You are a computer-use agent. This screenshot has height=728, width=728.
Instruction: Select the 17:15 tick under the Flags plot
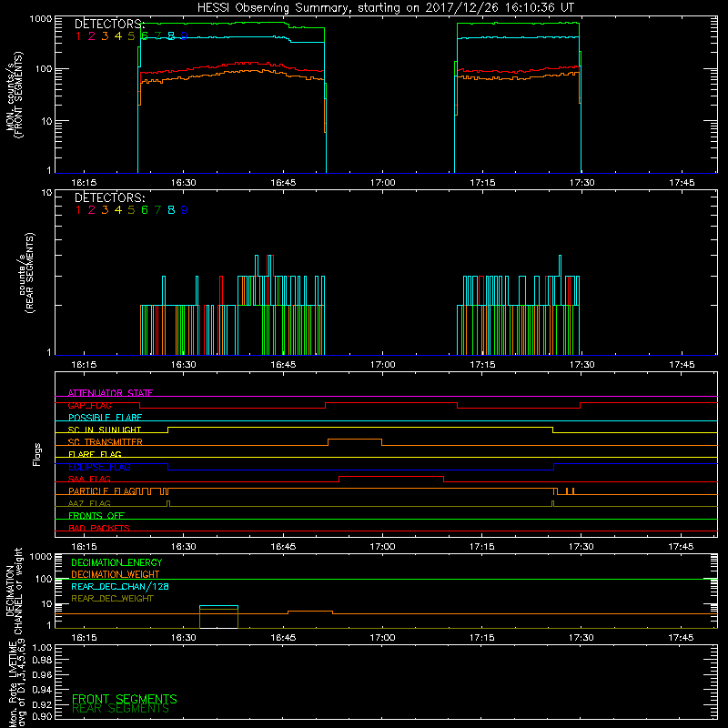[x=482, y=547]
